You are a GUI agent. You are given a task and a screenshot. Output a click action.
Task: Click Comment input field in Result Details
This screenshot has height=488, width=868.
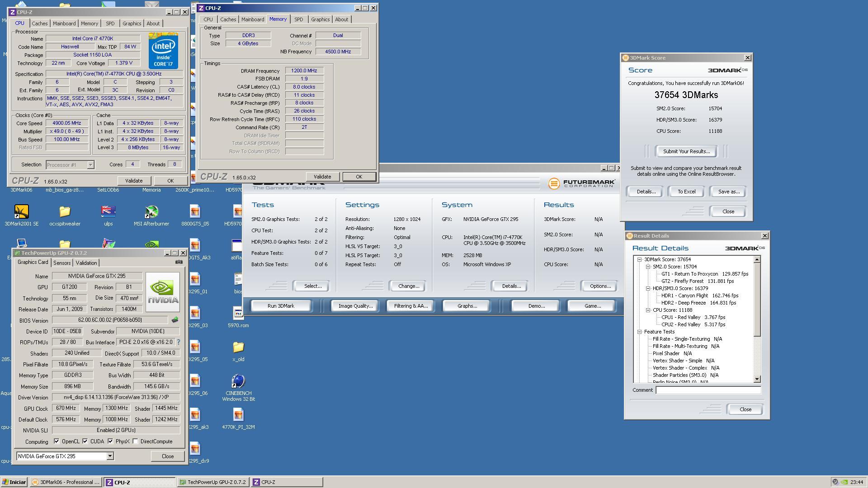coord(708,390)
